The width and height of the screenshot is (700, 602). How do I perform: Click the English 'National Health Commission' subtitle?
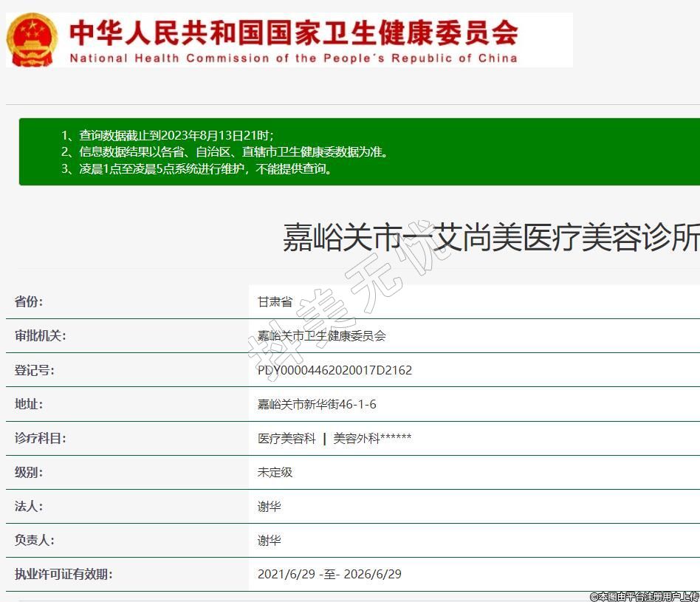293,58
